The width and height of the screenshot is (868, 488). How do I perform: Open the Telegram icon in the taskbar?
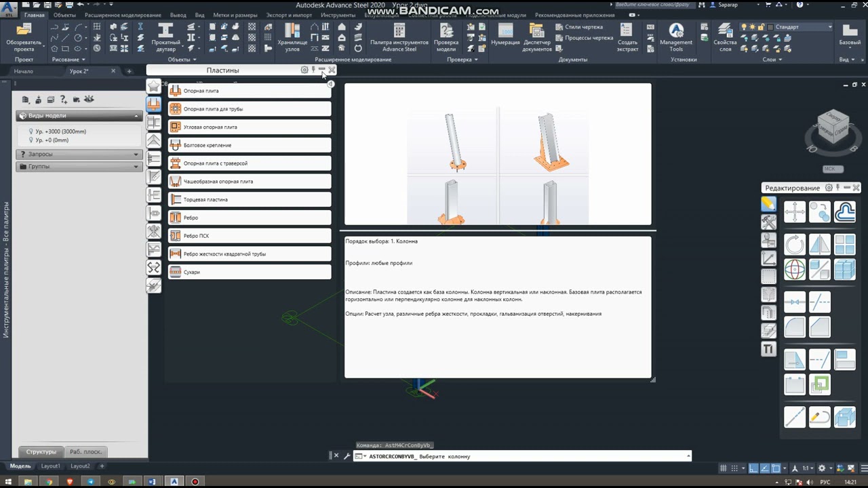click(90, 482)
